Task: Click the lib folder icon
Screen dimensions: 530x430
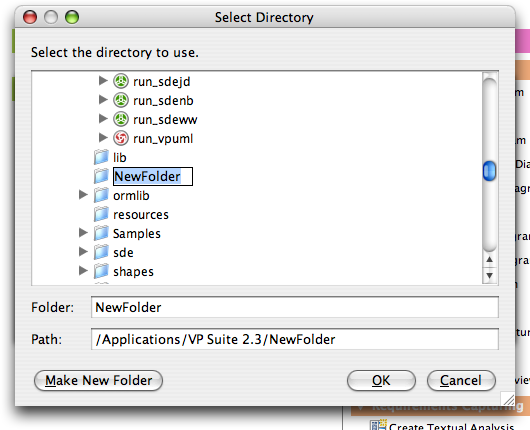Action: click(101, 157)
